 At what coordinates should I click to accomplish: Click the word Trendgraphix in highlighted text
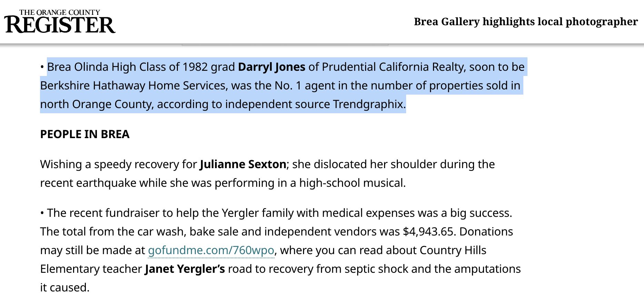(x=369, y=104)
